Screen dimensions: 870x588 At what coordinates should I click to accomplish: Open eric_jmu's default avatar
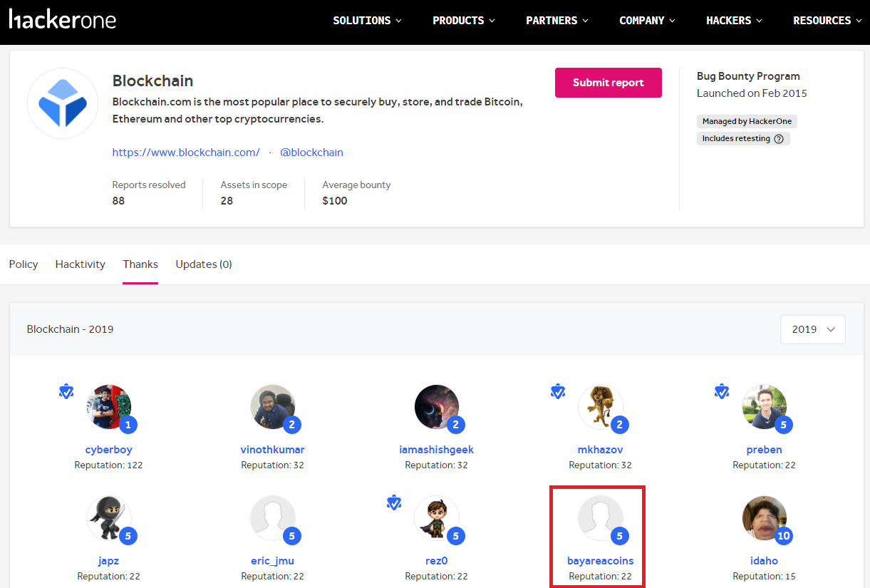coord(272,518)
